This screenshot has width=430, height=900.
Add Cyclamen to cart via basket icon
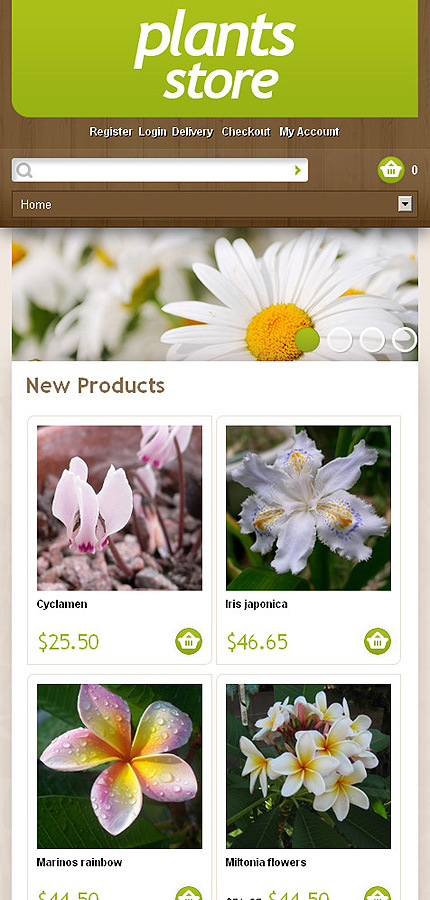(x=189, y=641)
